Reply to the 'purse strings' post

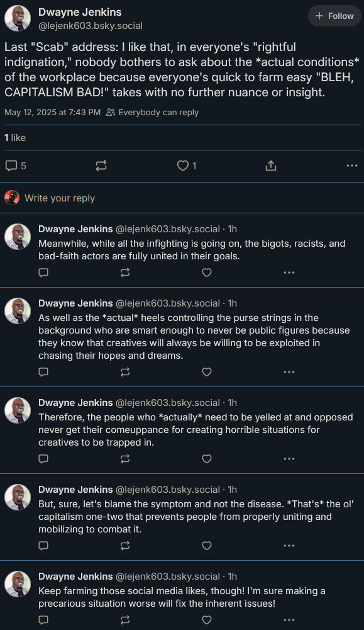point(43,372)
